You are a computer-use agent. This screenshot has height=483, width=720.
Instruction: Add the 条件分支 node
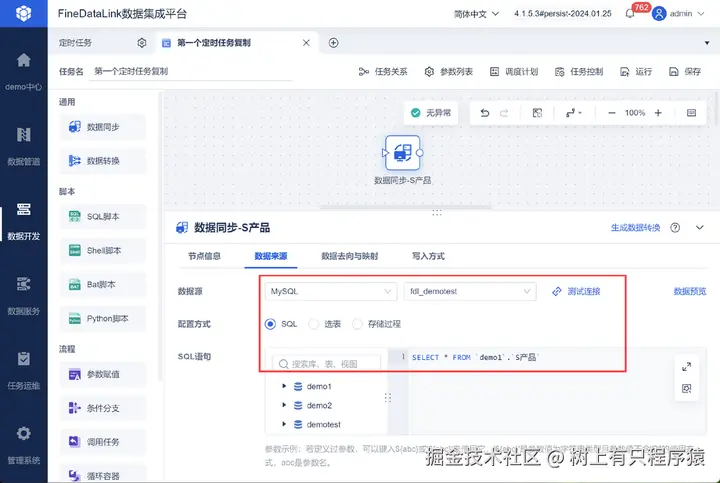[103, 408]
